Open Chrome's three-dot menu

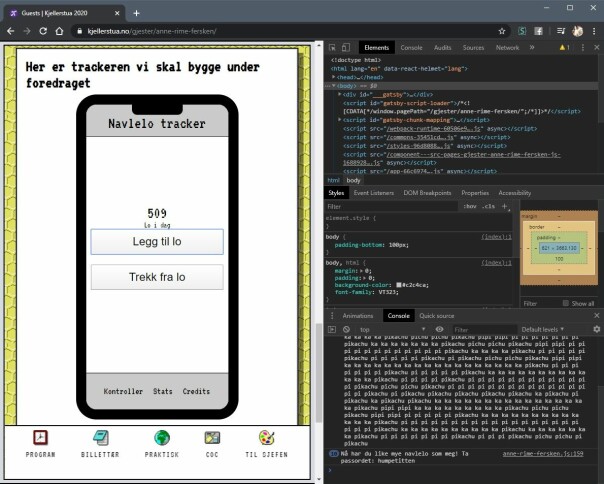click(594, 31)
